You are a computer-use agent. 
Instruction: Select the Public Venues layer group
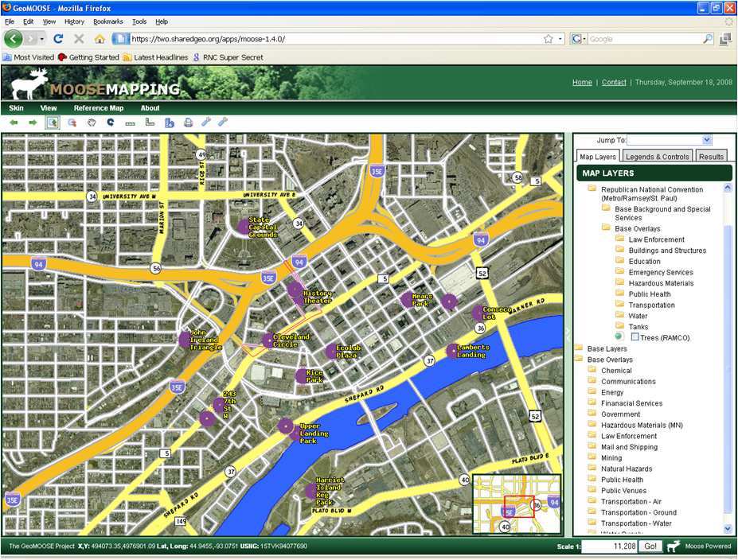tap(623, 491)
